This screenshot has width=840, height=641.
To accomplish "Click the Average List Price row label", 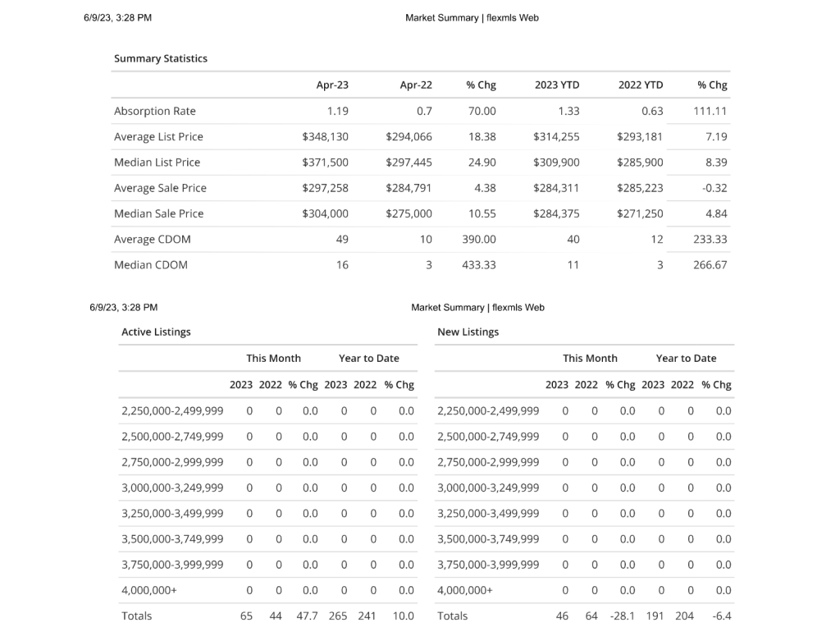I will click(x=158, y=137).
